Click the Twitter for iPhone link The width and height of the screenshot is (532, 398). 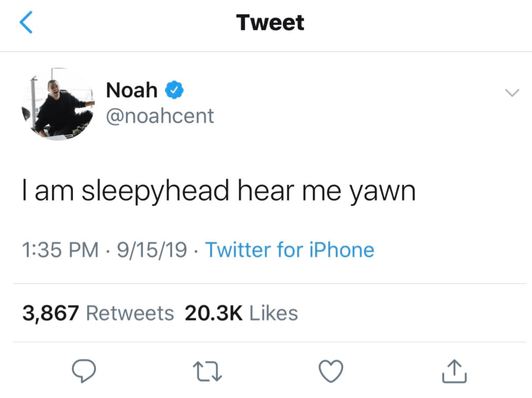290,250
